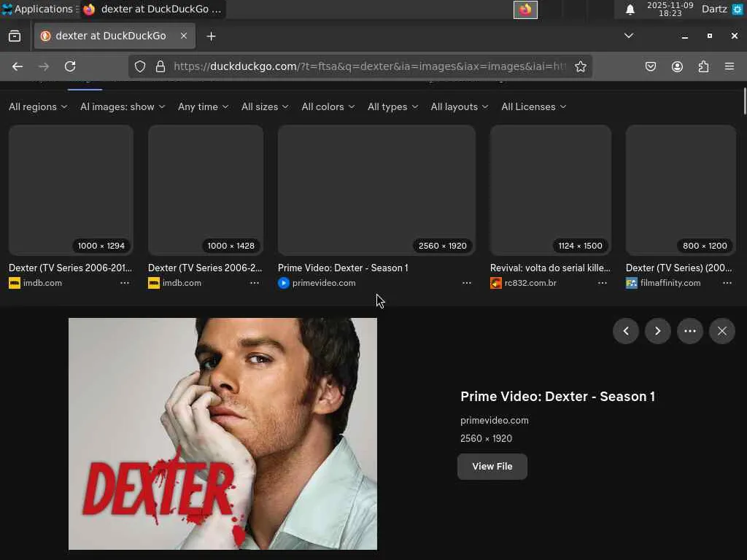Open the Firefox hamburger menu

pyautogui.click(x=729, y=66)
